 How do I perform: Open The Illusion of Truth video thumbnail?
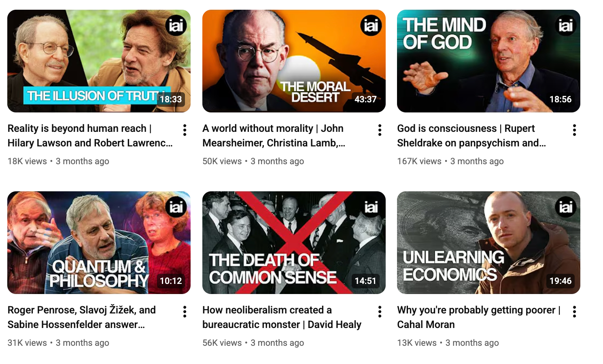tap(99, 61)
